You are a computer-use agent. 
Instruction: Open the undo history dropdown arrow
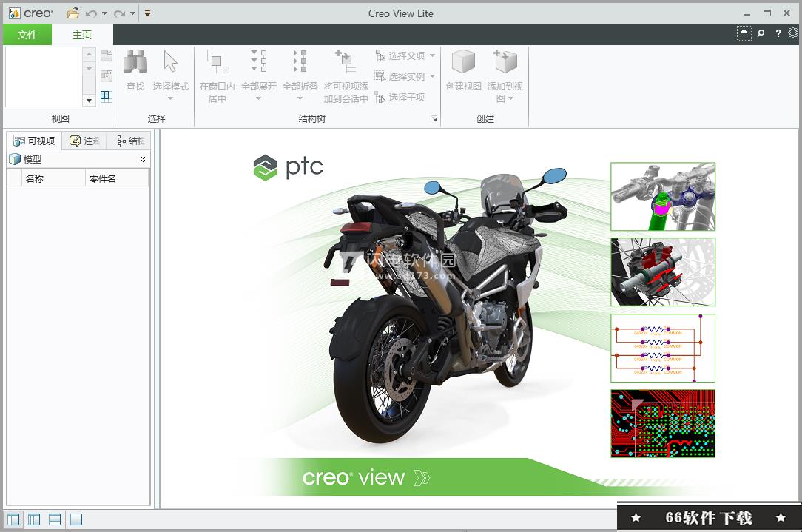(104, 13)
